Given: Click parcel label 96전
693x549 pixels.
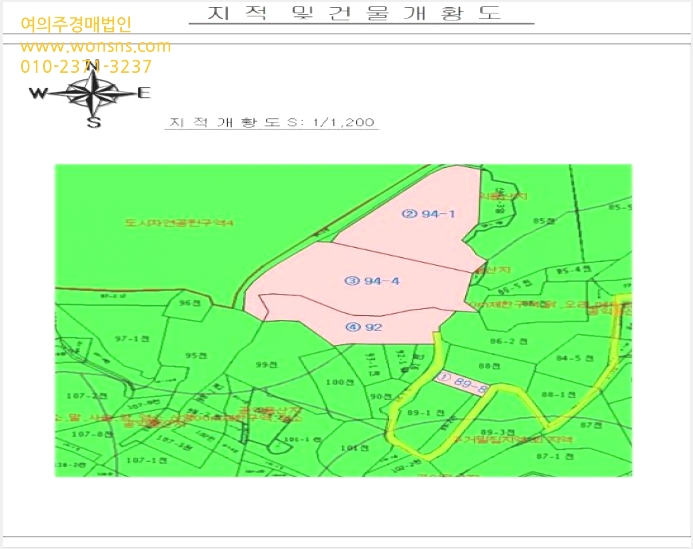Looking at the screenshot, I should (190, 303).
